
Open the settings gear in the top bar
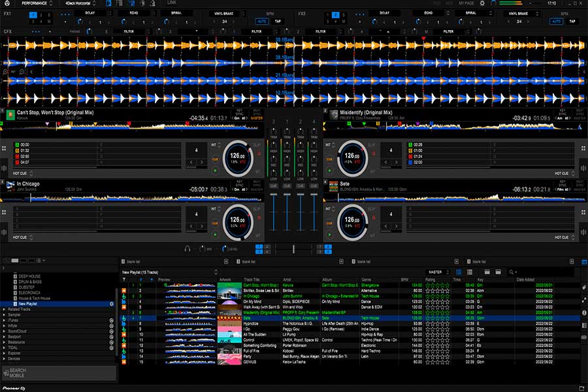[x=482, y=3]
